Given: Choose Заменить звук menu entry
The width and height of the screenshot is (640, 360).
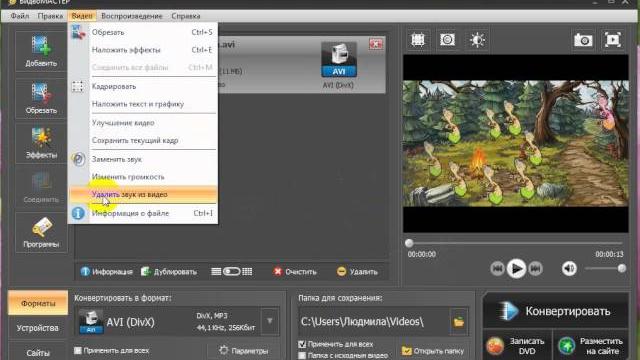Looking at the screenshot, I should 143,159.
